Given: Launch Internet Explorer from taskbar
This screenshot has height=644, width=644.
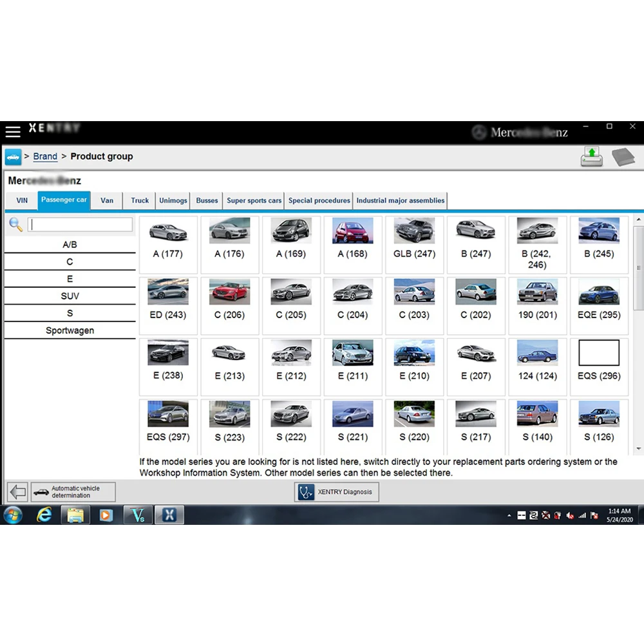Looking at the screenshot, I should point(44,515).
